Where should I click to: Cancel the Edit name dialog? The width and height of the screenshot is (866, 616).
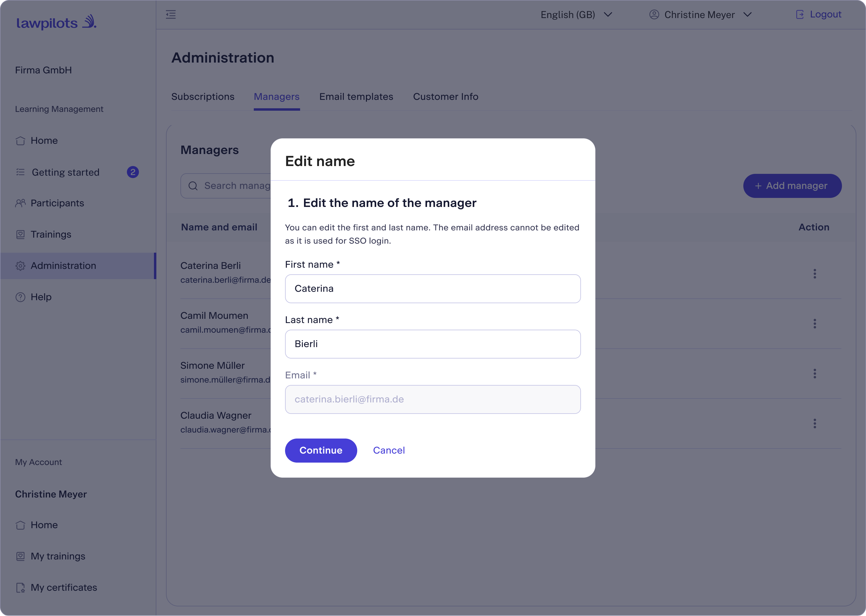[388, 450]
